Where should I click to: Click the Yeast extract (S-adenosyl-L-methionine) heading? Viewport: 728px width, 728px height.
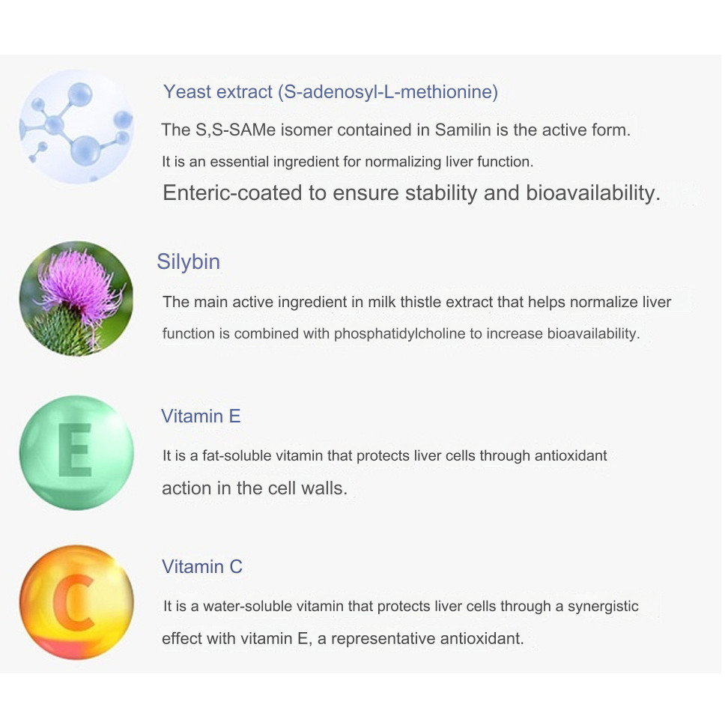[x=330, y=92]
